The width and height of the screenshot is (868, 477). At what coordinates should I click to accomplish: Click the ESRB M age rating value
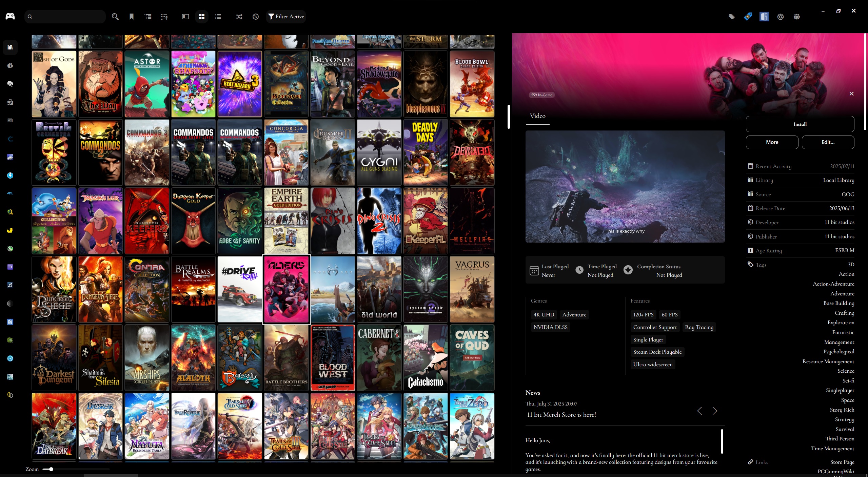(x=845, y=250)
